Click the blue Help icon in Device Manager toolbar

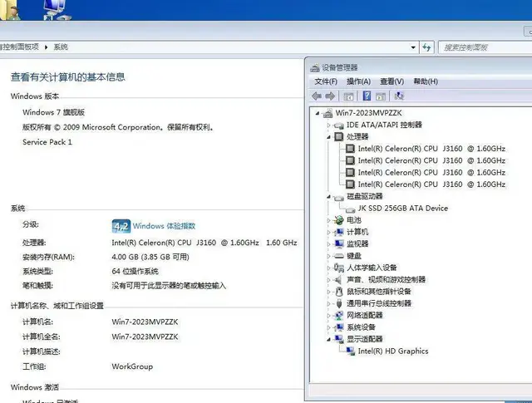(367, 96)
